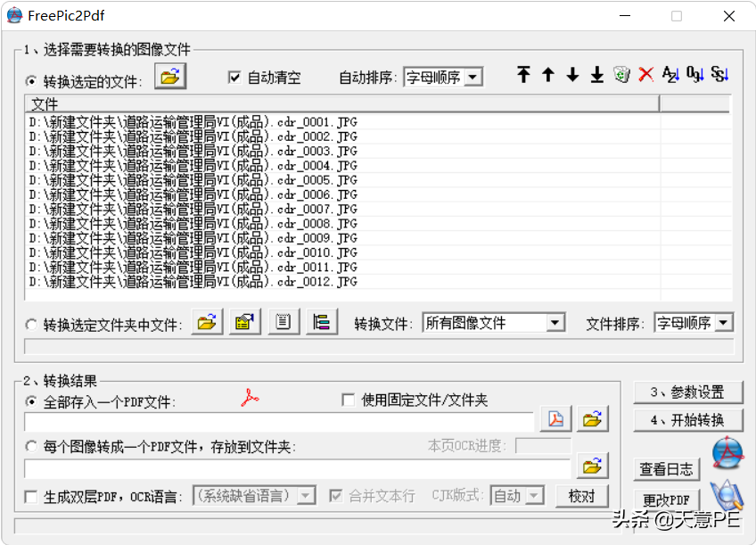This screenshot has width=756, height=545.
Task: Select file cdr_0004.JPG in list
Action: point(193,165)
